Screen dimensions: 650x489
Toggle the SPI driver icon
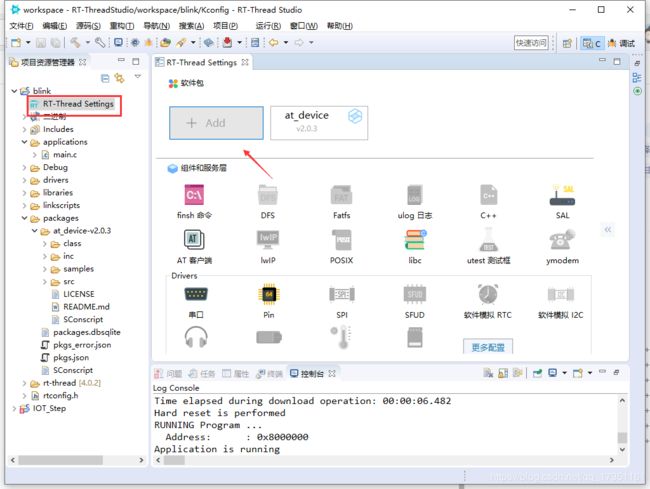[x=342, y=294]
